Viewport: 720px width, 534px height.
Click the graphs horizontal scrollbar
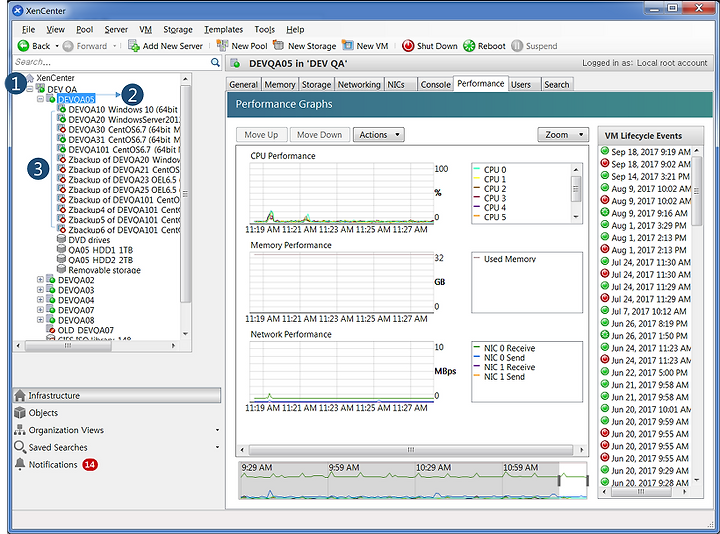(411, 450)
